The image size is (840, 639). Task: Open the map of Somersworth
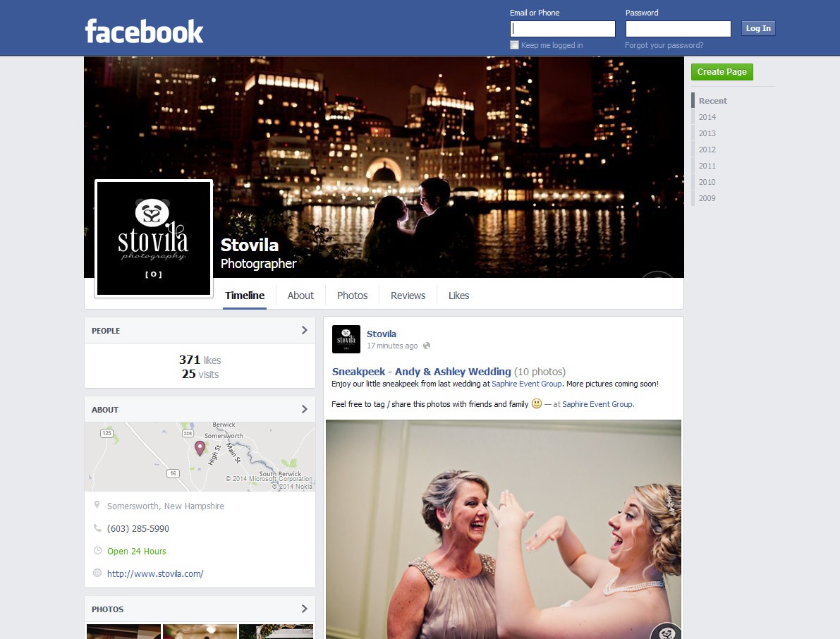coord(200,456)
